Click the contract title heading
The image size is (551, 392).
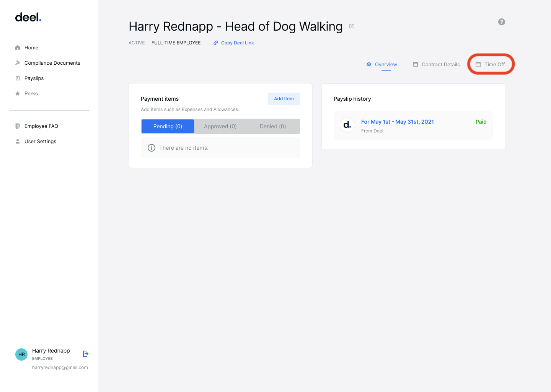[236, 26]
